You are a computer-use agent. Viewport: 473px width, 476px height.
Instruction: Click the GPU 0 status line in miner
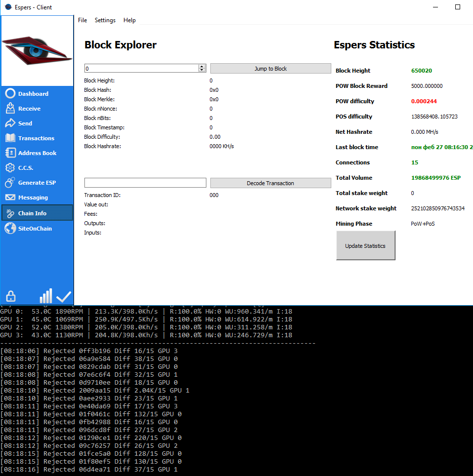point(146,311)
